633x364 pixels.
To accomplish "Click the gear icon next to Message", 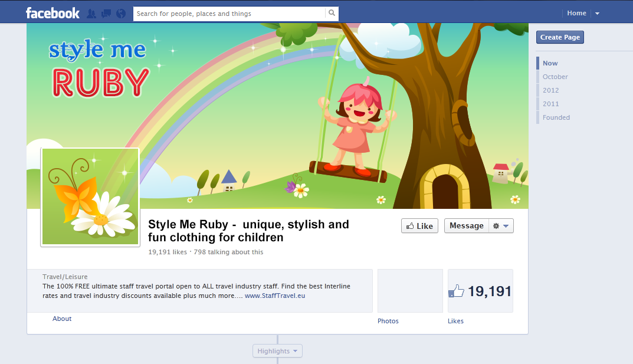I will click(x=496, y=226).
